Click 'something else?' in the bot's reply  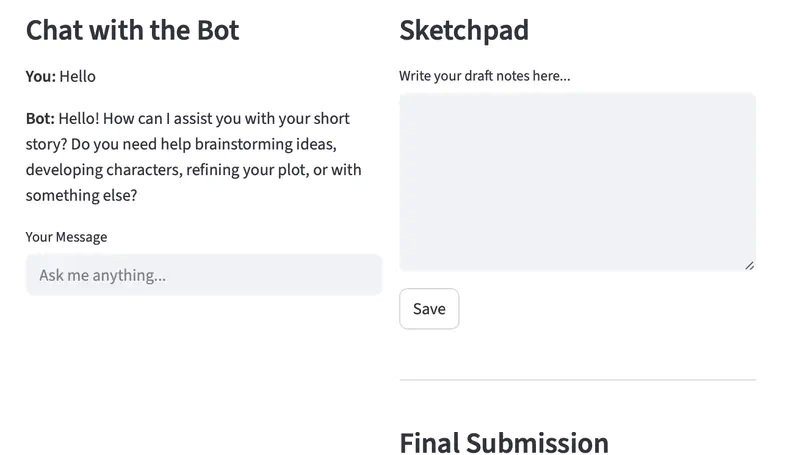click(81, 196)
